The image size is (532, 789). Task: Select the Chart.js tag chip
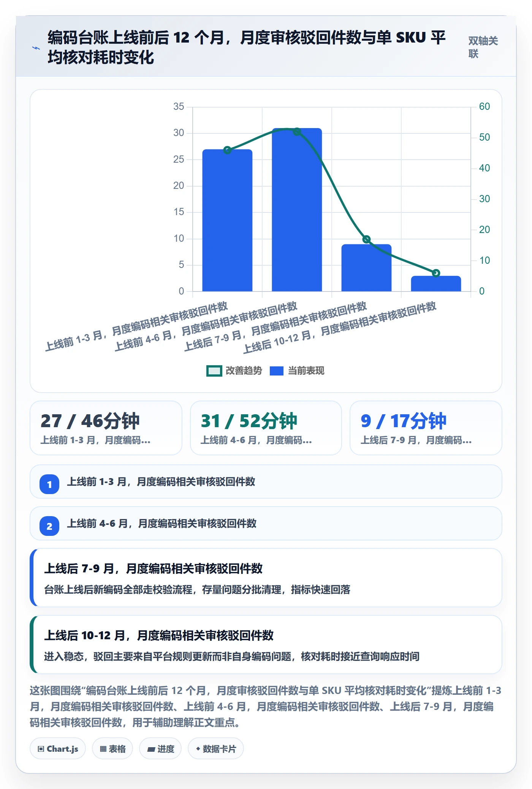58,749
